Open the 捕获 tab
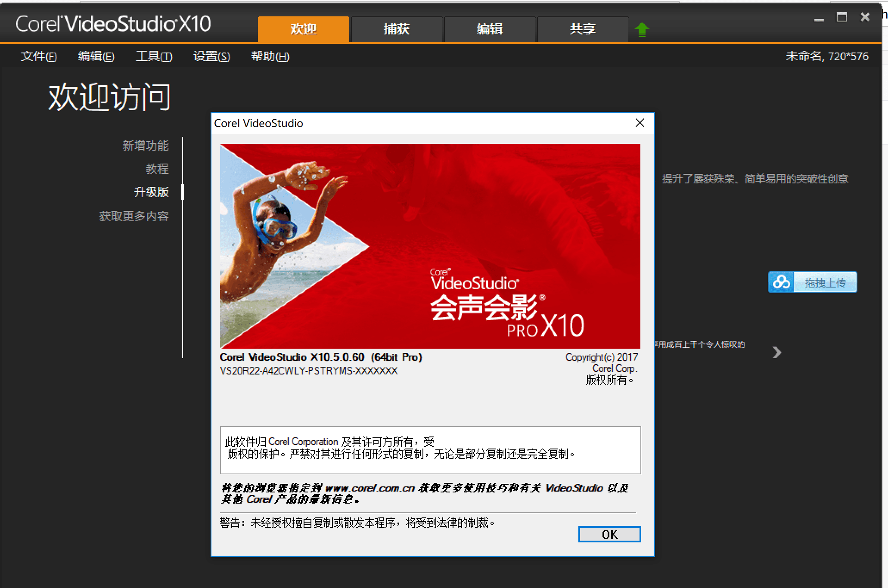Viewport: 888px width, 588px height. click(x=396, y=29)
